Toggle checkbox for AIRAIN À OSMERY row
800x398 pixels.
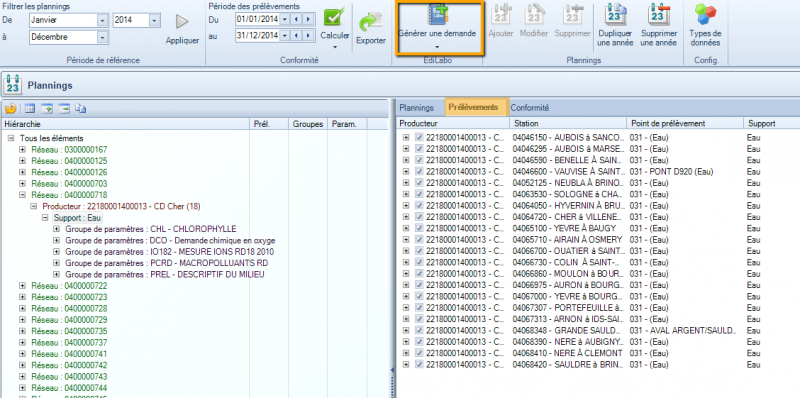pyautogui.click(x=419, y=239)
